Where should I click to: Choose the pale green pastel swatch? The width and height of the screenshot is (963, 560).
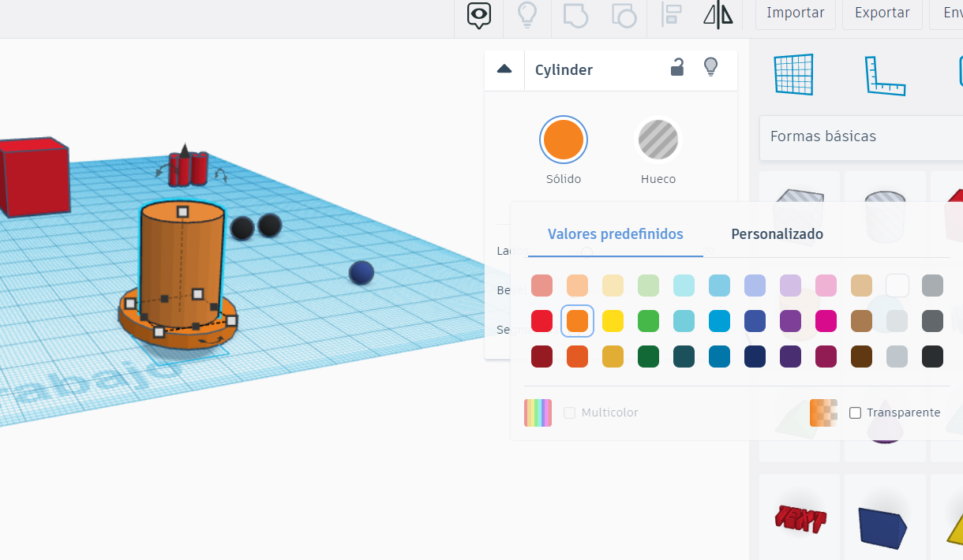648,286
